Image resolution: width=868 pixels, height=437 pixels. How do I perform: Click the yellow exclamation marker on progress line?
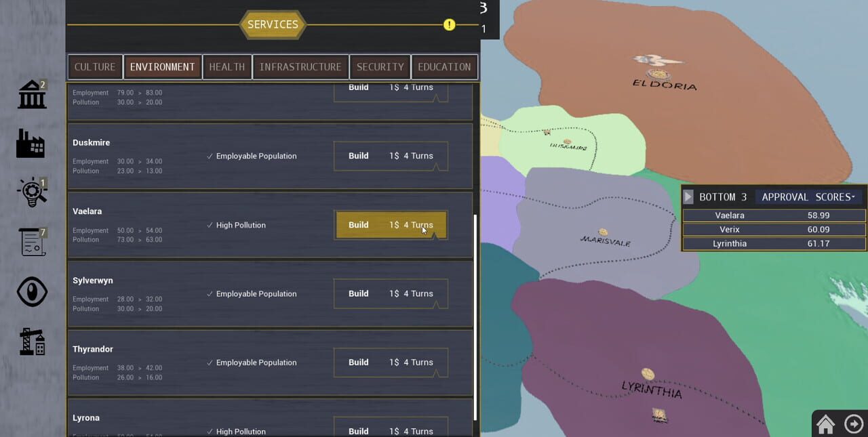[448, 24]
